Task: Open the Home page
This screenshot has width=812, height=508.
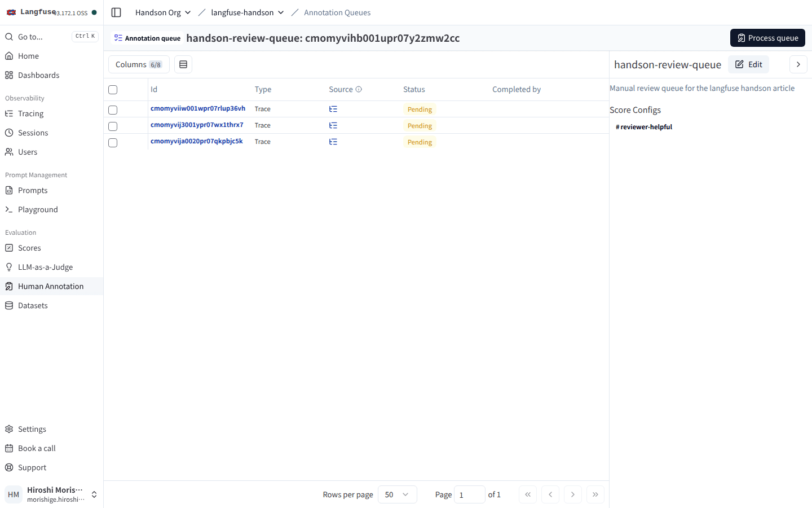Action: (x=51, y=56)
